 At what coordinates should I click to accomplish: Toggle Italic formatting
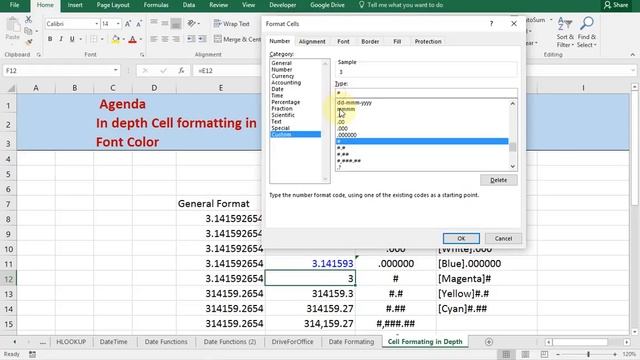coord(61,39)
